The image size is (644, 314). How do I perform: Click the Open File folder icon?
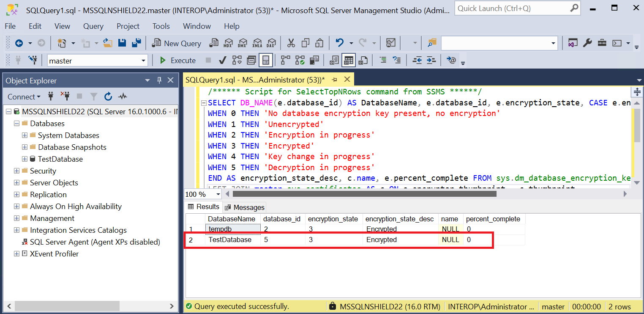click(x=108, y=43)
